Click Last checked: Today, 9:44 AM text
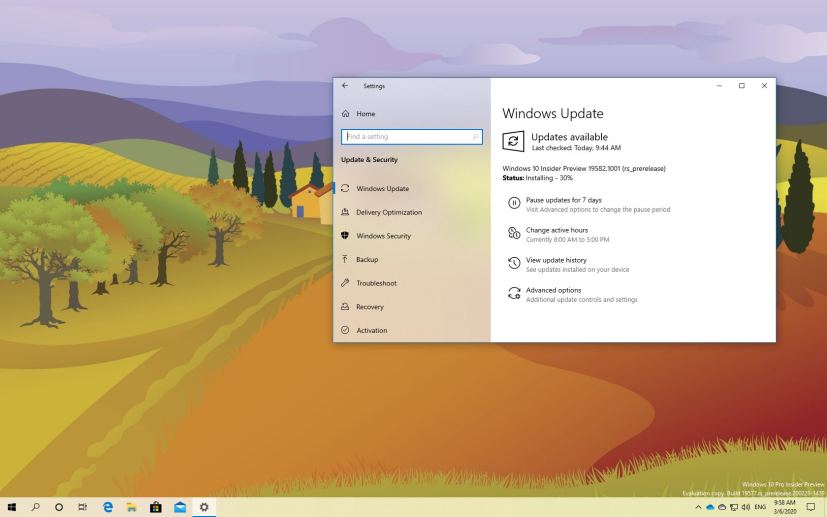827x517 pixels. pyautogui.click(x=576, y=148)
